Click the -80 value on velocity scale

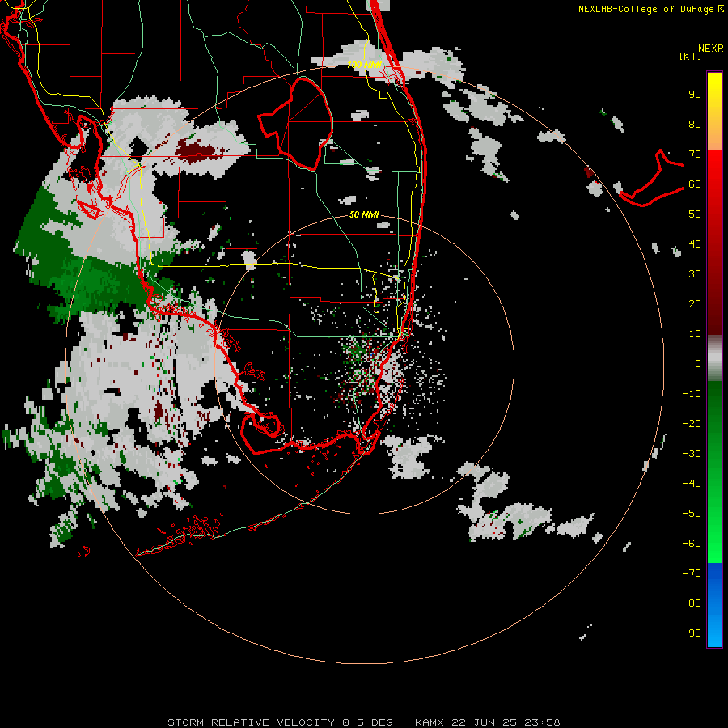[x=692, y=603]
